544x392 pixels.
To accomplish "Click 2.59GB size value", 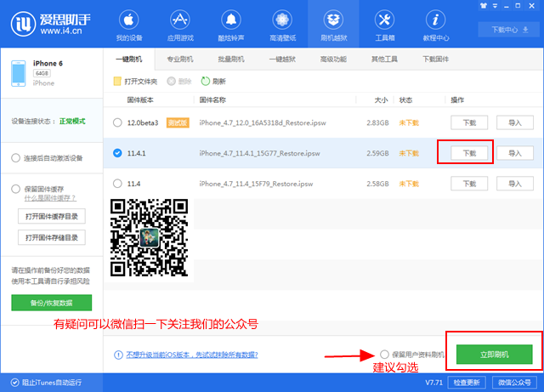I will [x=377, y=153].
